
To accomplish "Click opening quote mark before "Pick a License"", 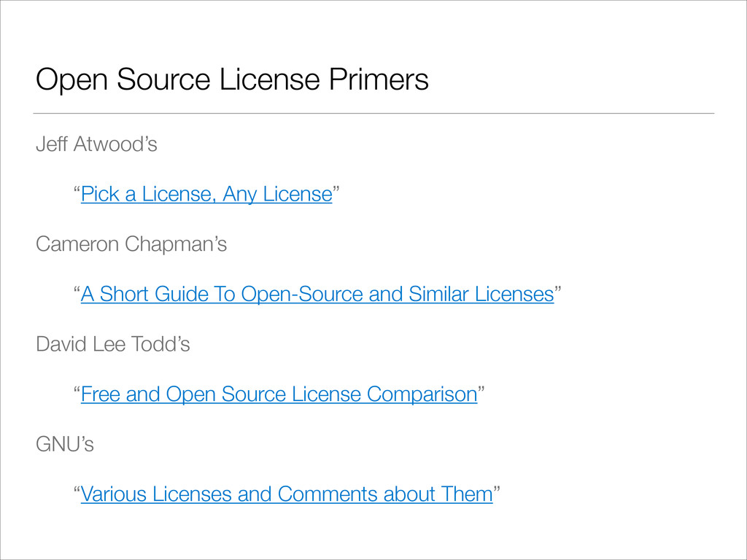I will tap(77, 190).
